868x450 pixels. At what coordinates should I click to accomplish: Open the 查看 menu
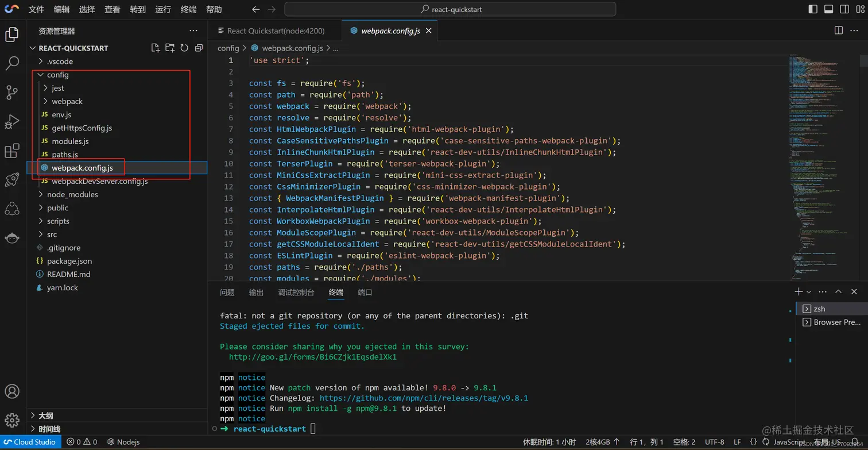click(x=113, y=9)
